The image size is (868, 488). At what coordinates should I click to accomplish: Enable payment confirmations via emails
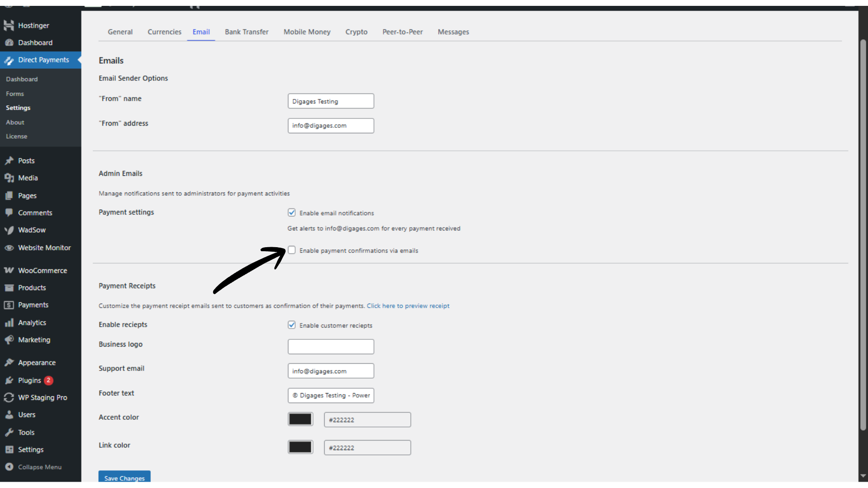pyautogui.click(x=292, y=250)
